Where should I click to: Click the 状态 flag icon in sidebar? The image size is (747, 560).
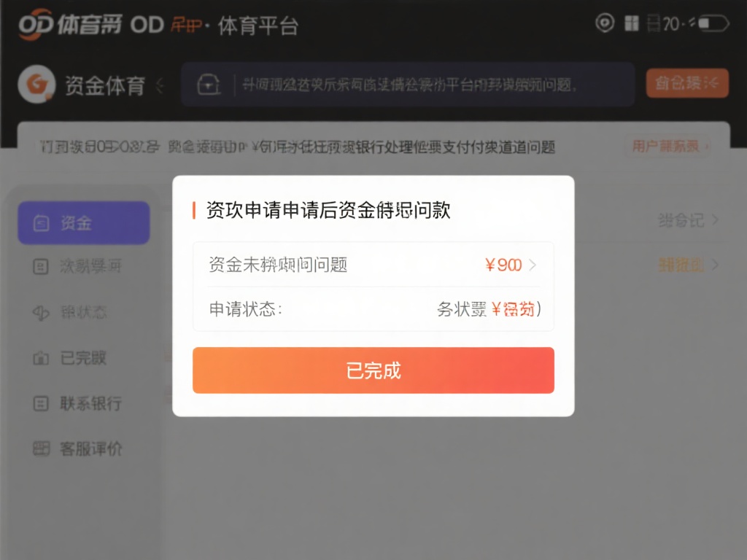point(43,313)
